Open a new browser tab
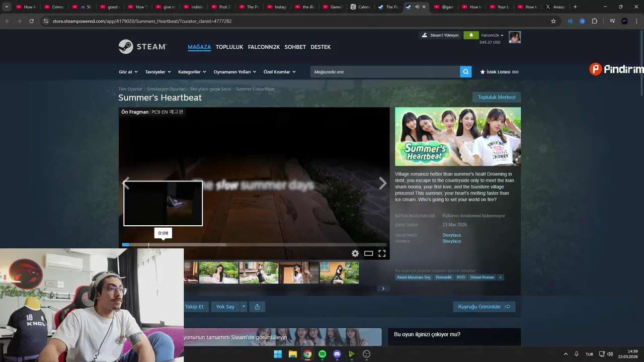Viewport: 644px width, 362px height. [575, 7]
